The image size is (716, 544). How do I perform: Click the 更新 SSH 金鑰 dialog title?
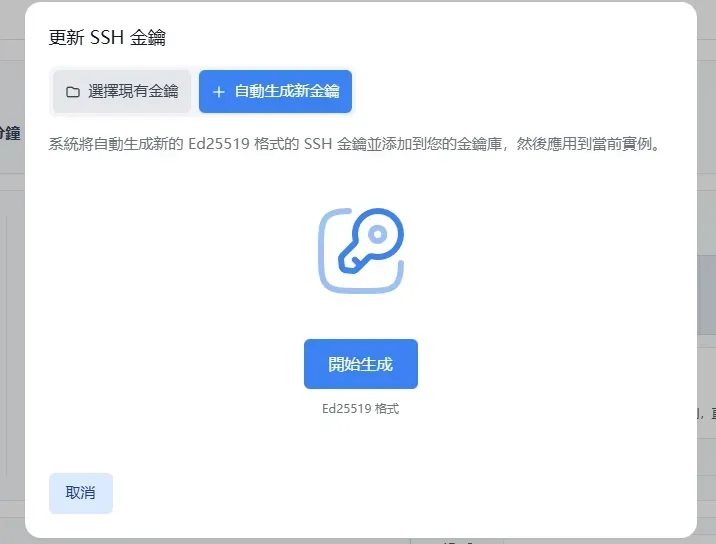click(107, 38)
